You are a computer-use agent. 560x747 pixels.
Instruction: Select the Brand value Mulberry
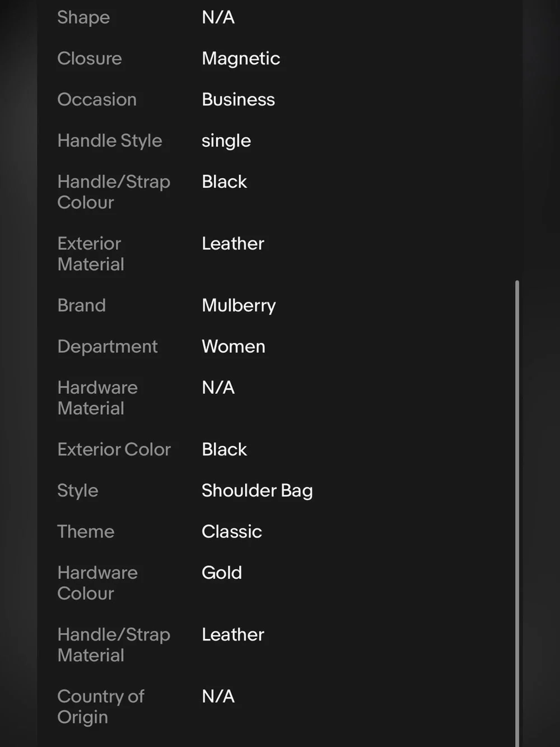click(x=239, y=305)
